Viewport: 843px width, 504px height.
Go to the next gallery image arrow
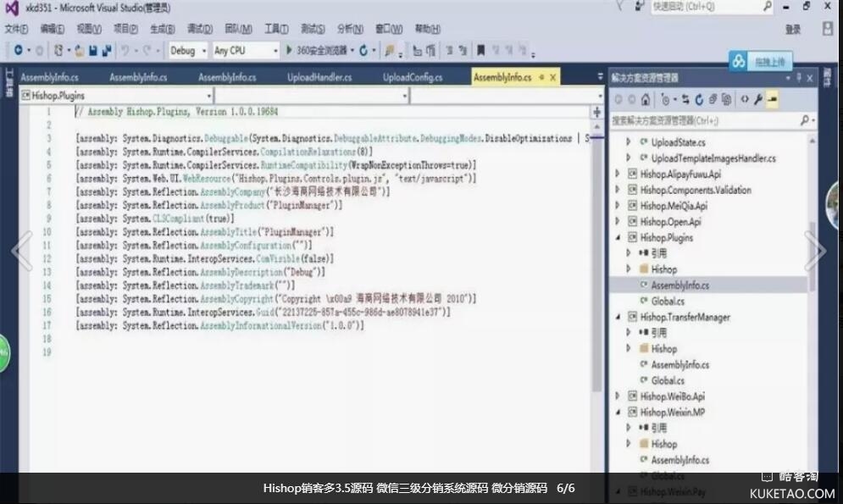coord(815,251)
